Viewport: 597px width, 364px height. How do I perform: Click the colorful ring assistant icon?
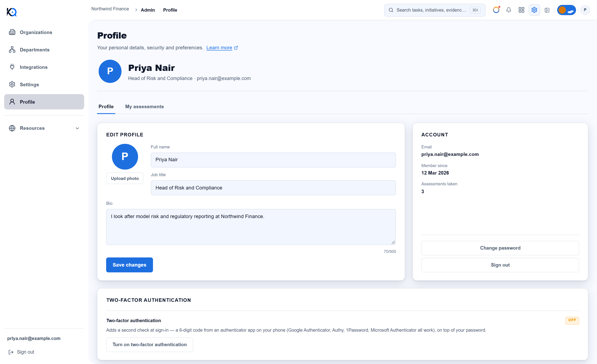(496, 10)
